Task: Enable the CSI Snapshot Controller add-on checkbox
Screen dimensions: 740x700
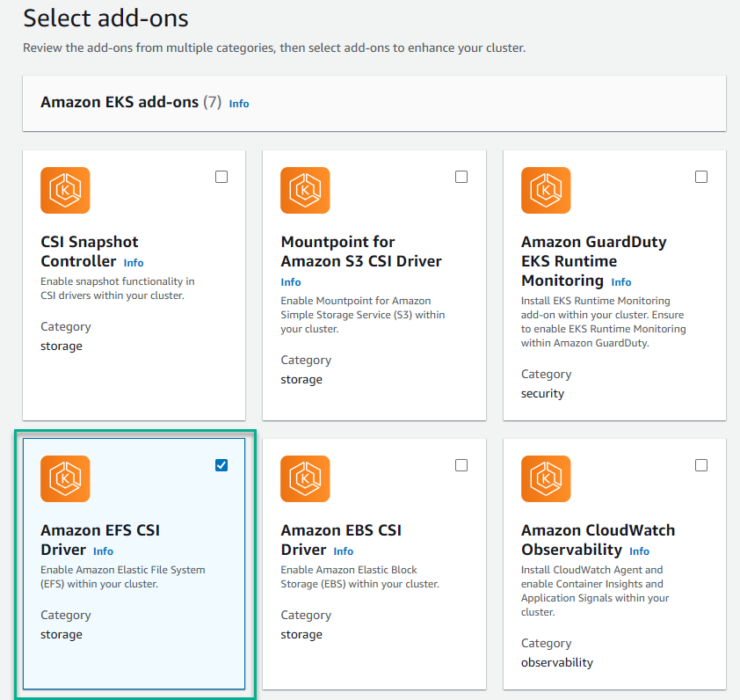Action: 221,177
